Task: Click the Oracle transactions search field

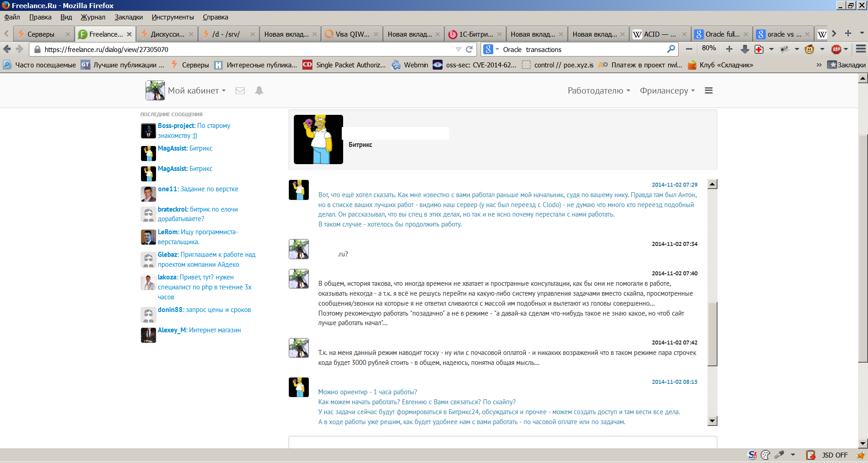Action: pyautogui.click(x=583, y=49)
